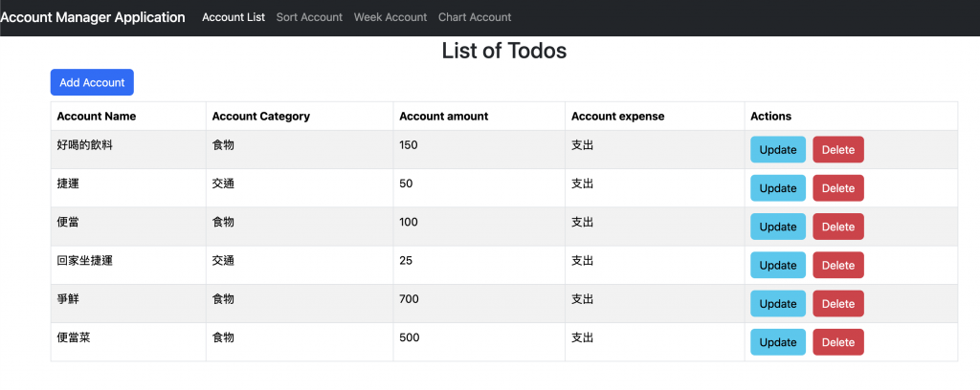Image resolution: width=980 pixels, height=390 pixels.
Task: Click the Account Name column header
Action: coord(97,117)
